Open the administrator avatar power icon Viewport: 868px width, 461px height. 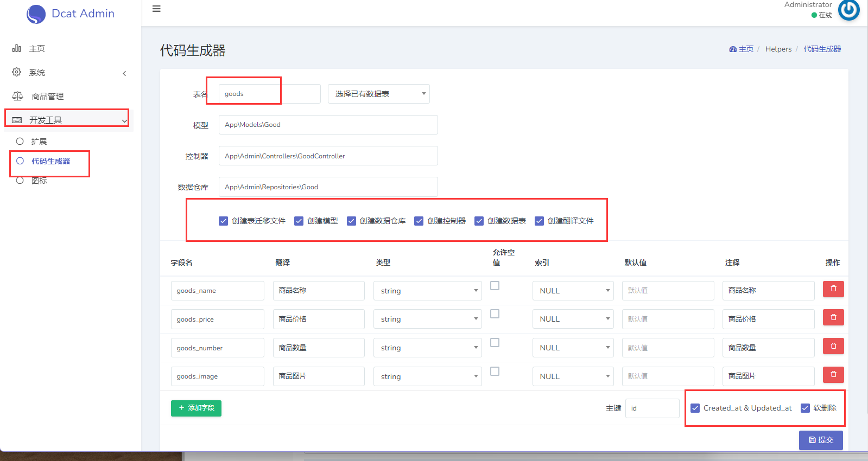tap(849, 10)
